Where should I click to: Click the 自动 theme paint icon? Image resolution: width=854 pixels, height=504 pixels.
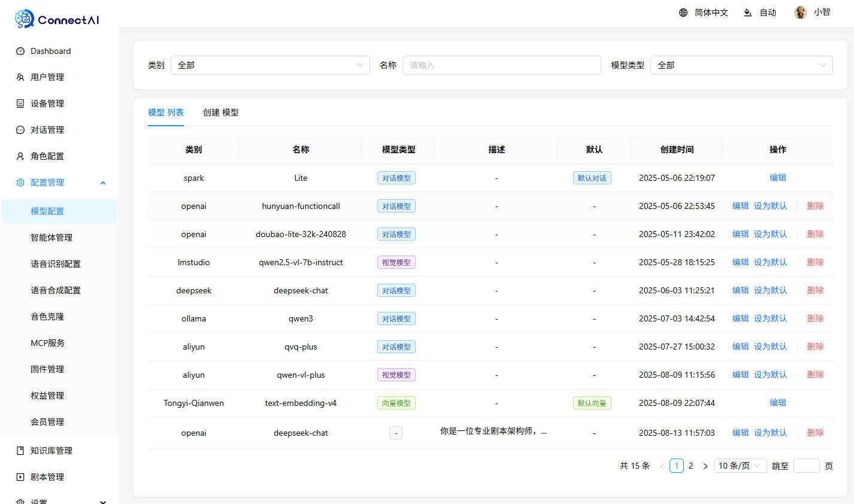point(748,13)
